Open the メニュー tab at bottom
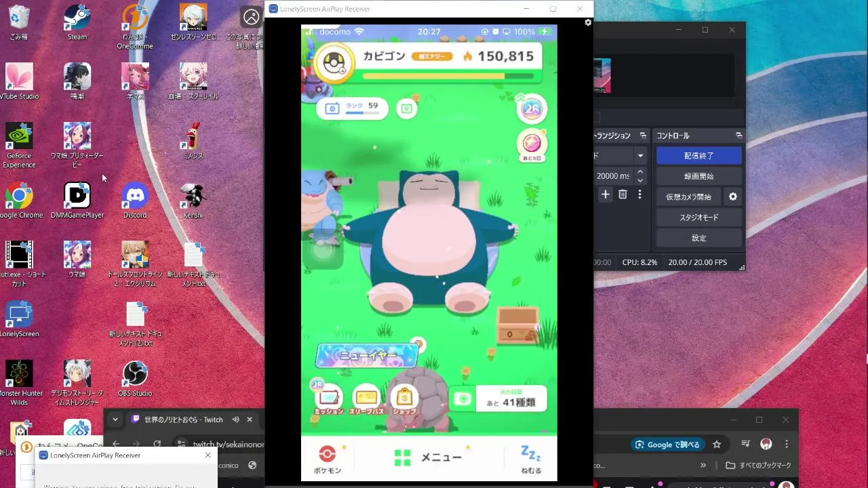 click(428, 457)
